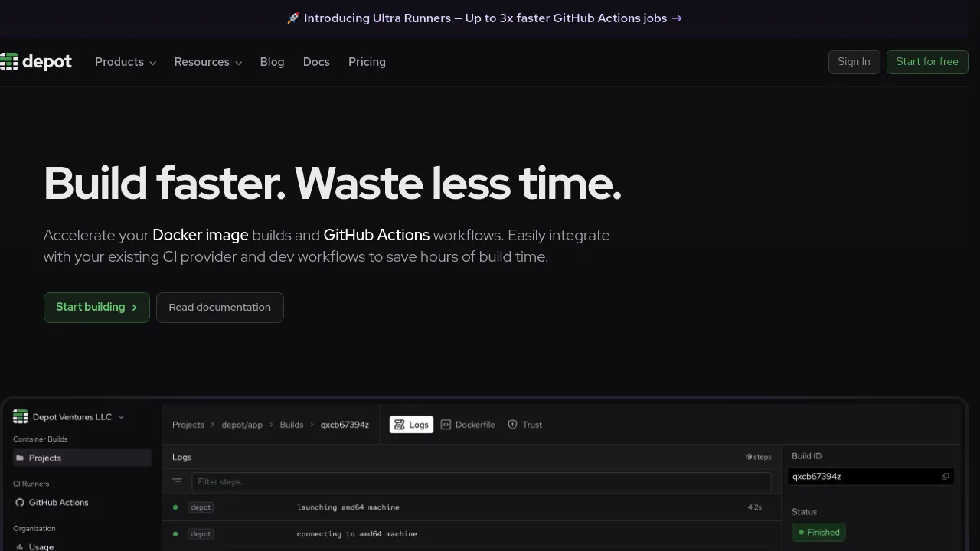Click the GitHub icon beside GitHub Actions
The image size is (980, 551).
click(x=20, y=503)
